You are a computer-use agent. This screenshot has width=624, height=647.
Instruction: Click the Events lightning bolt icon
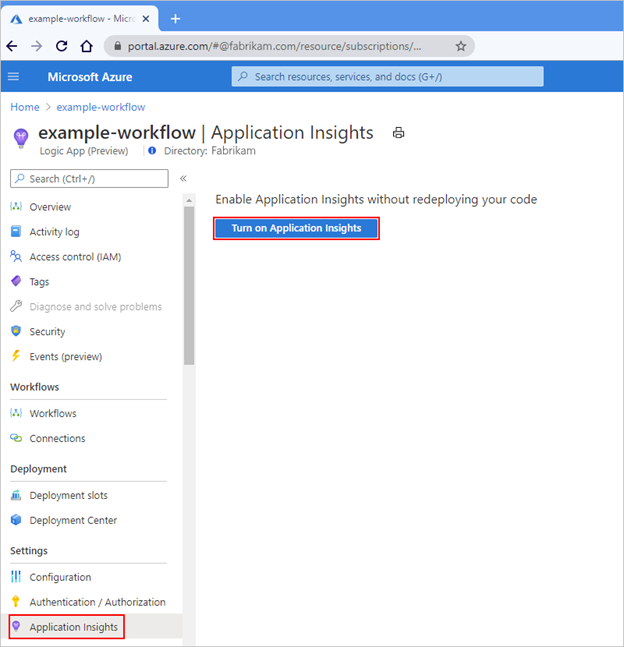pyautogui.click(x=16, y=356)
